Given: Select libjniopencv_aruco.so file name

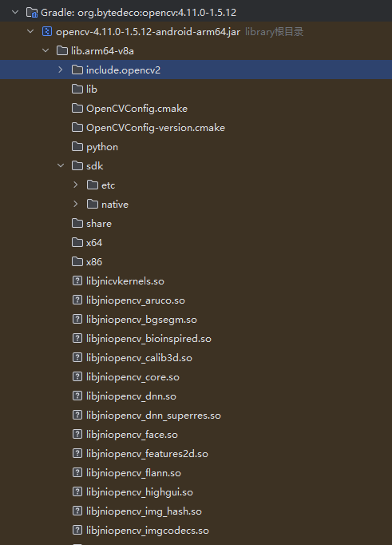Looking at the screenshot, I should pos(136,300).
